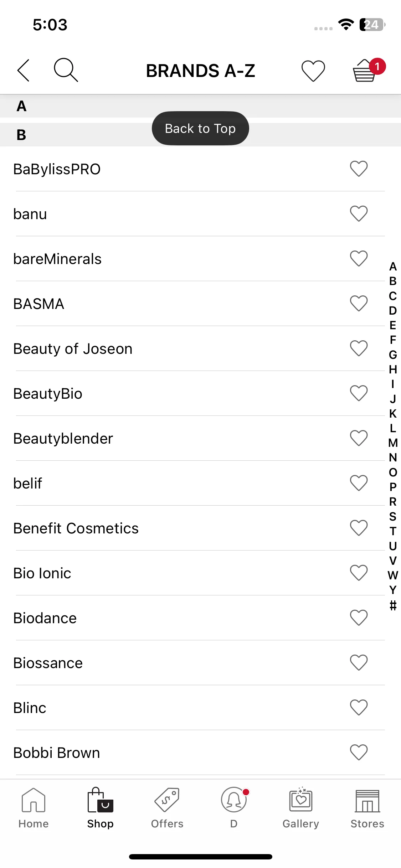The width and height of the screenshot is (401, 868).
Task: Expand the A section header
Action: [x=200, y=106]
